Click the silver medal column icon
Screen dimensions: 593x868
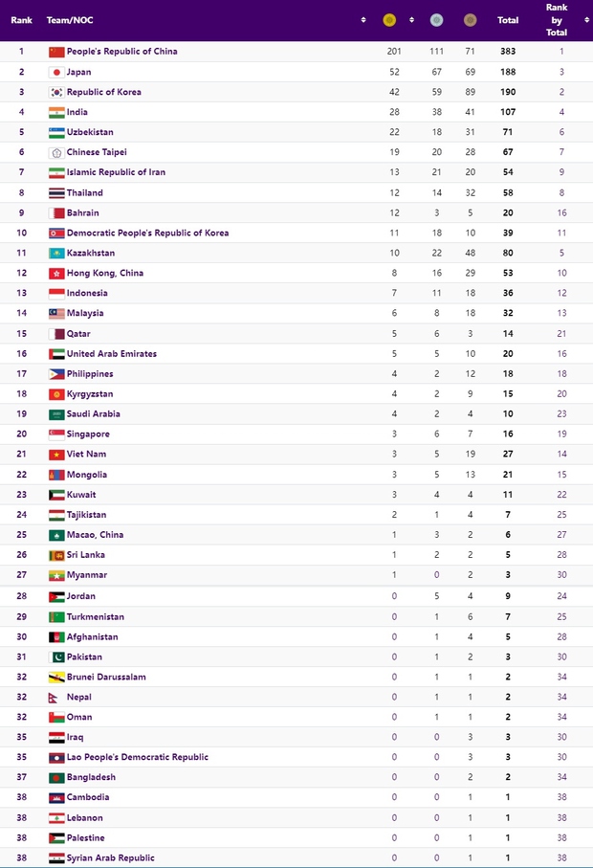(x=436, y=19)
